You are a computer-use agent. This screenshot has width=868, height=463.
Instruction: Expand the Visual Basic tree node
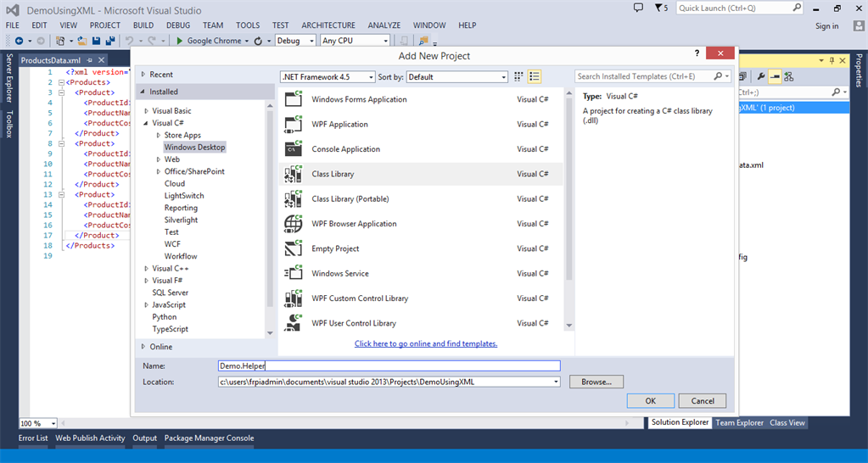click(x=147, y=111)
